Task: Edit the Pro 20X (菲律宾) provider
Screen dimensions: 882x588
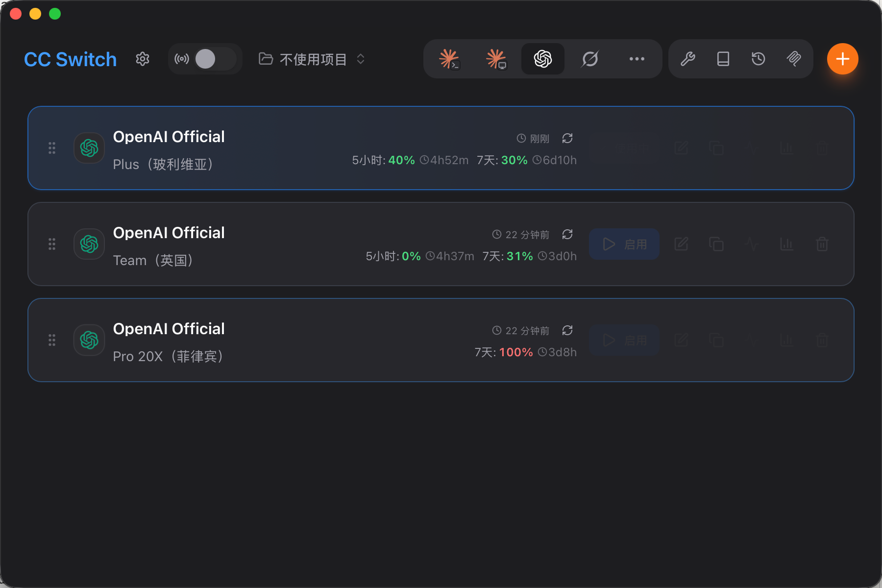Action: click(x=681, y=340)
